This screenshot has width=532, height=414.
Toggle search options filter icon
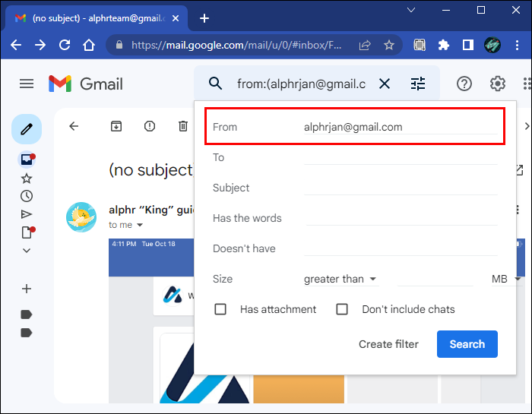[x=418, y=84]
